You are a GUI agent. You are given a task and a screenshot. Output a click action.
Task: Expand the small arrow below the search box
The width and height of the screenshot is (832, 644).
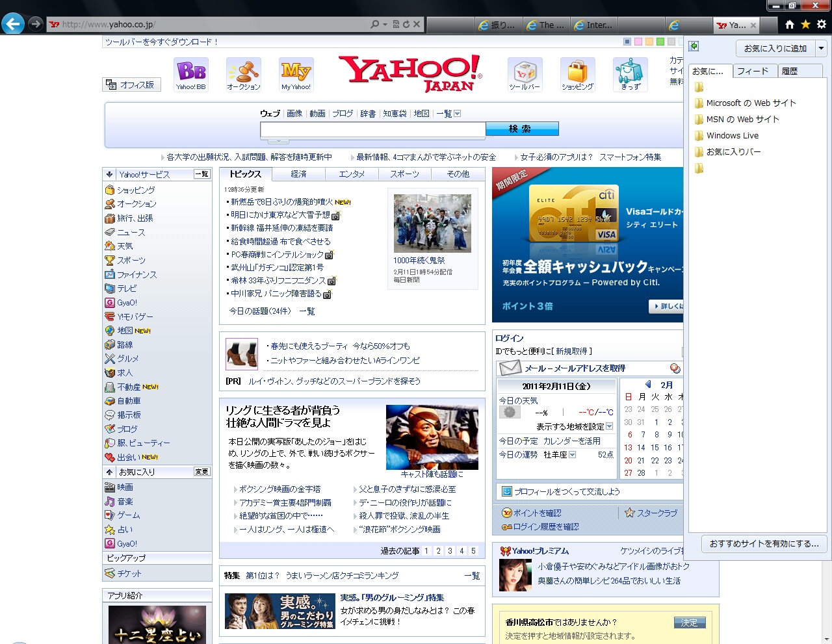278,141
